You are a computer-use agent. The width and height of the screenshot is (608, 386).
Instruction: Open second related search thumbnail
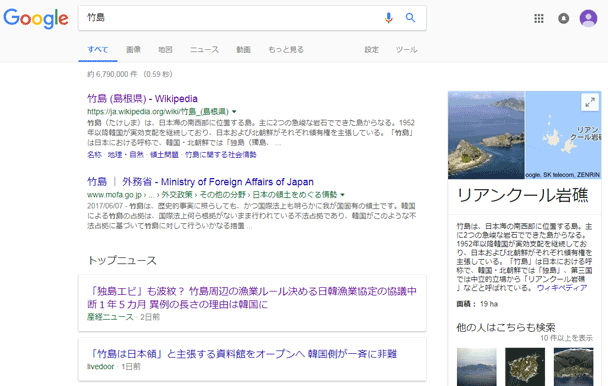point(525,367)
